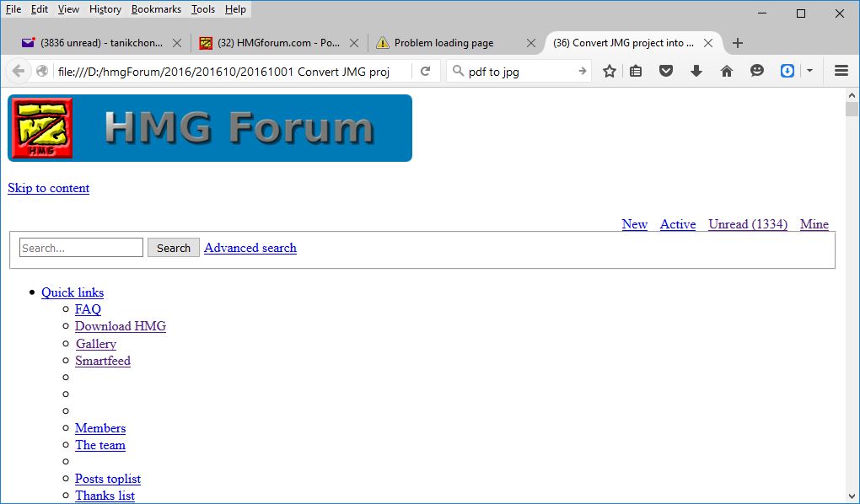Close the Problem loading page tab
The image size is (860, 504).
[x=531, y=43]
